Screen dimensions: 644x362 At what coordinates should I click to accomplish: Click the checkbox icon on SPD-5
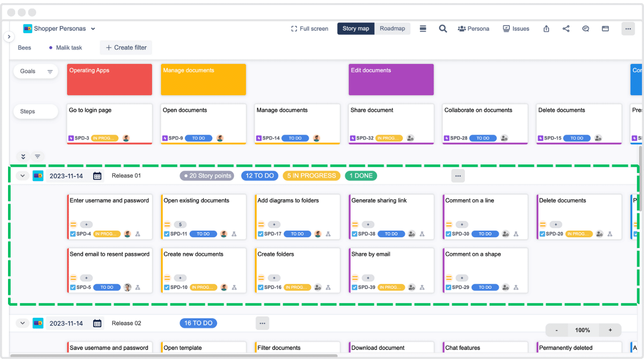[73, 287]
